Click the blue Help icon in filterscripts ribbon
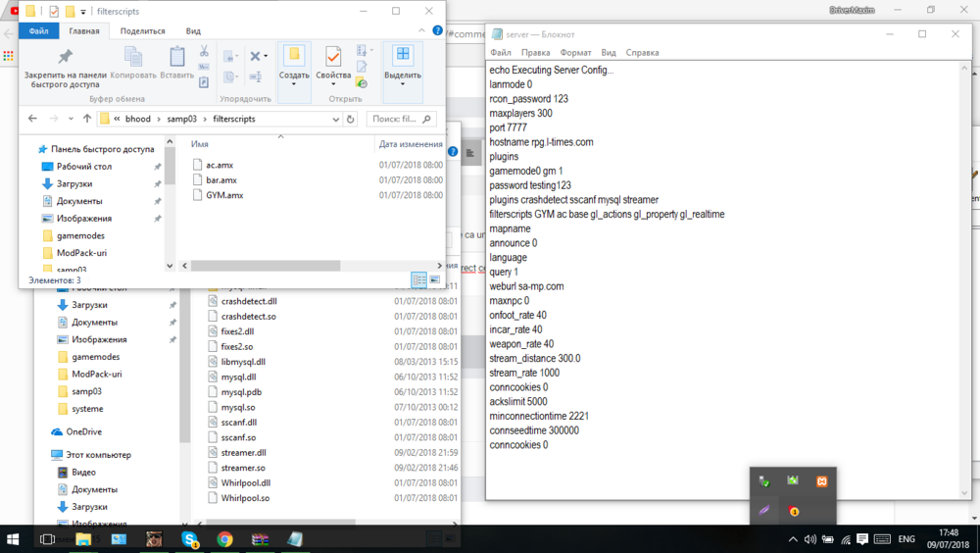This screenshot has height=553, width=980. 437,30
